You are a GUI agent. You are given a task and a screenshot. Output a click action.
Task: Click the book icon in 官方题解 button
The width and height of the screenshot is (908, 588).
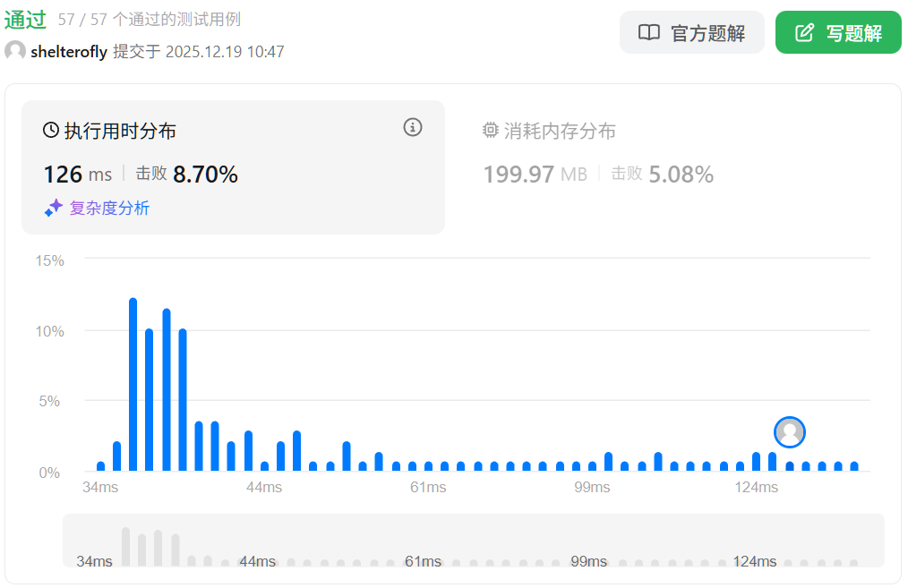(x=648, y=33)
